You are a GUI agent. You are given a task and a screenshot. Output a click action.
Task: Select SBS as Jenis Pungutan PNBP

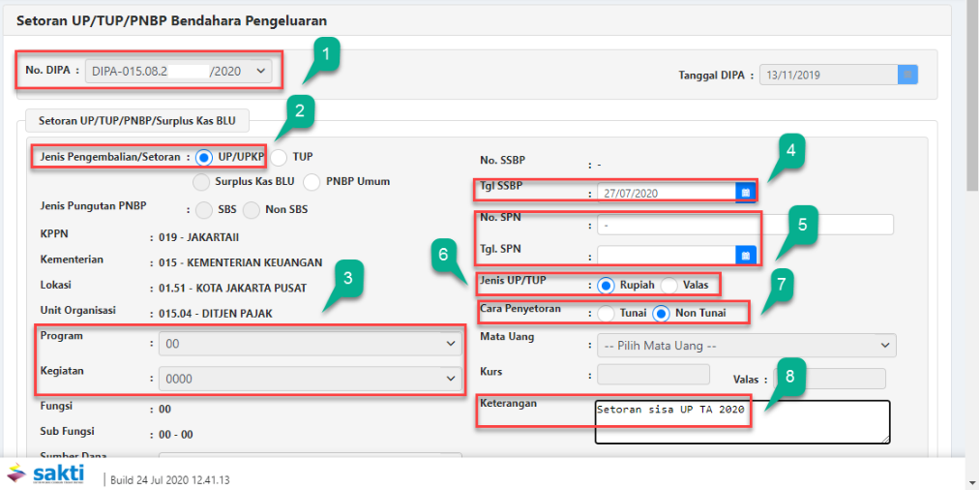(x=203, y=209)
